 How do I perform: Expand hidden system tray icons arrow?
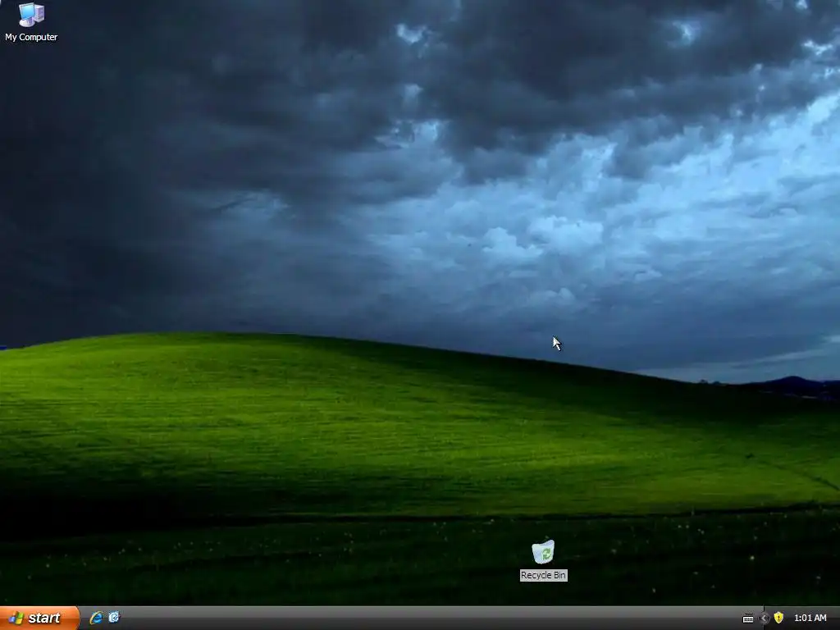click(765, 619)
